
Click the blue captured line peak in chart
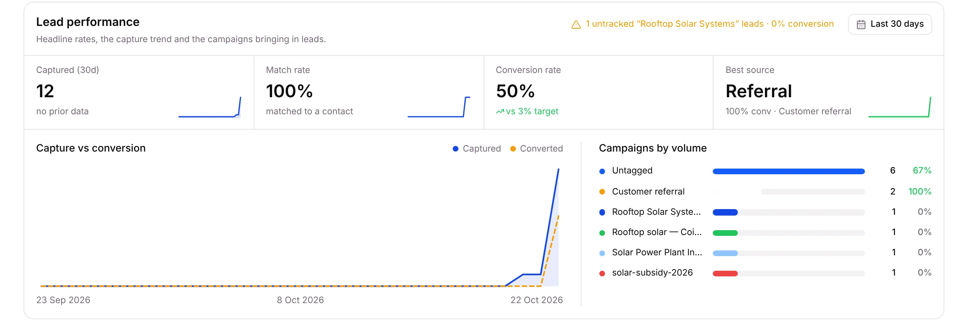point(558,169)
